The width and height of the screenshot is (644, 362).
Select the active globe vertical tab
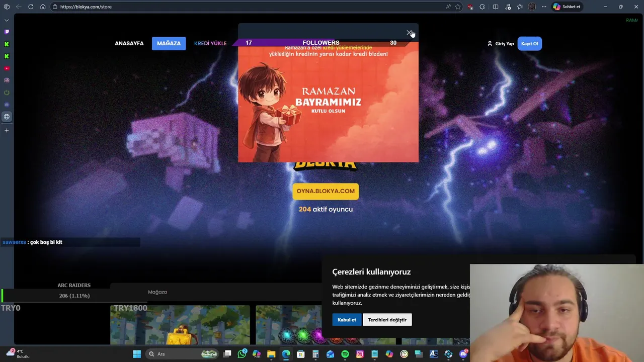point(7,117)
